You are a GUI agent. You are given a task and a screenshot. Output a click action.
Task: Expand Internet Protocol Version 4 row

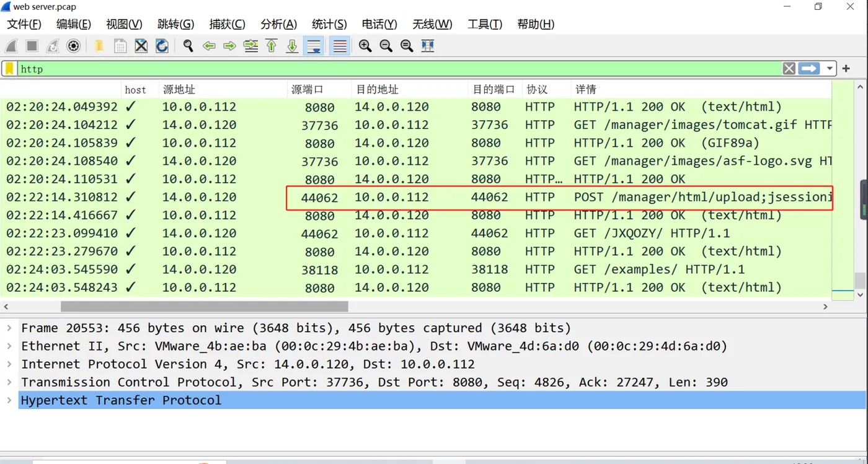9,364
